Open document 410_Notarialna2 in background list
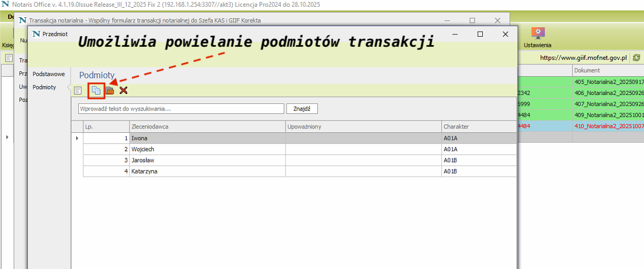 (x=608, y=126)
